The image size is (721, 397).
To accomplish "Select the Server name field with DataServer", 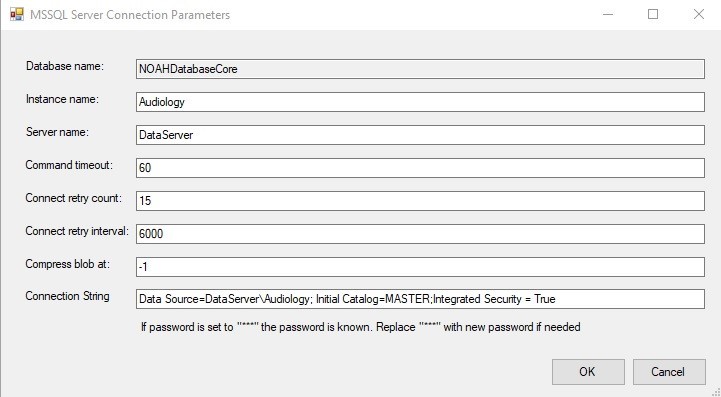I will coord(420,135).
